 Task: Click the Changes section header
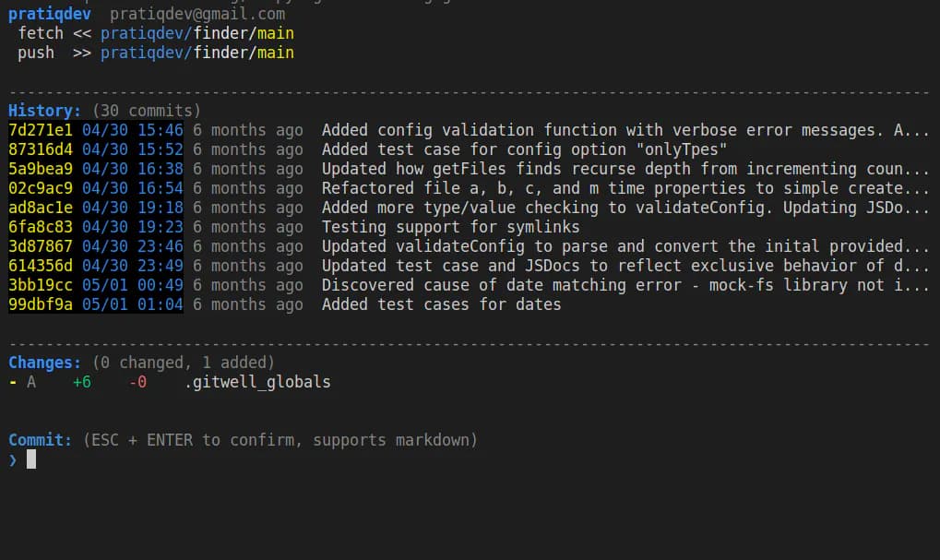click(44, 363)
